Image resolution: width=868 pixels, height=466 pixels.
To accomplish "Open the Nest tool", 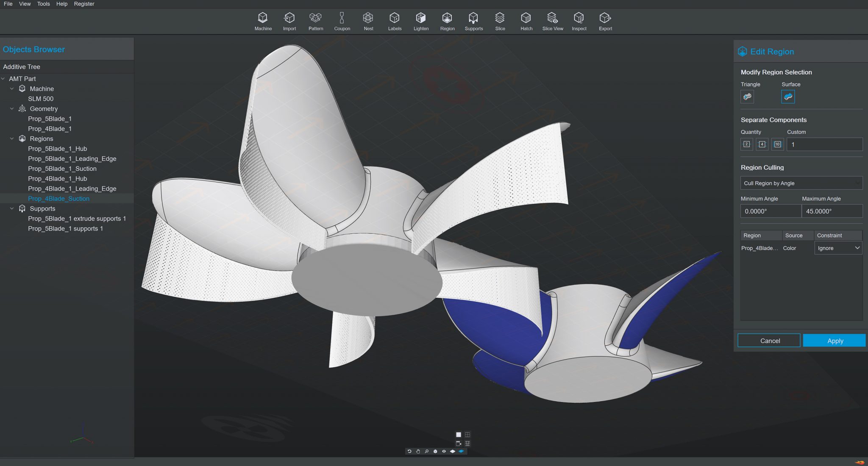I will point(368,21).
